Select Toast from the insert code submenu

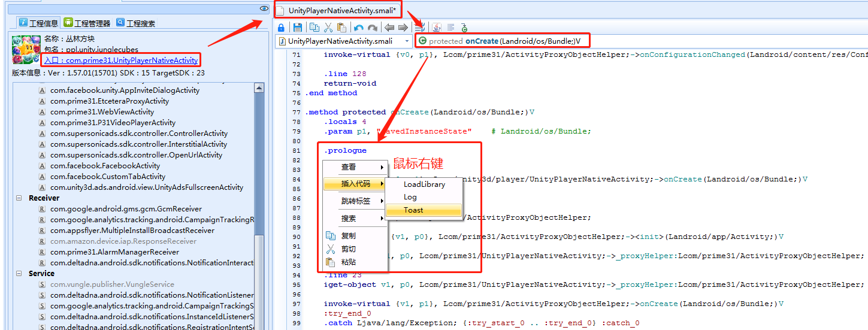coord(413,210)
